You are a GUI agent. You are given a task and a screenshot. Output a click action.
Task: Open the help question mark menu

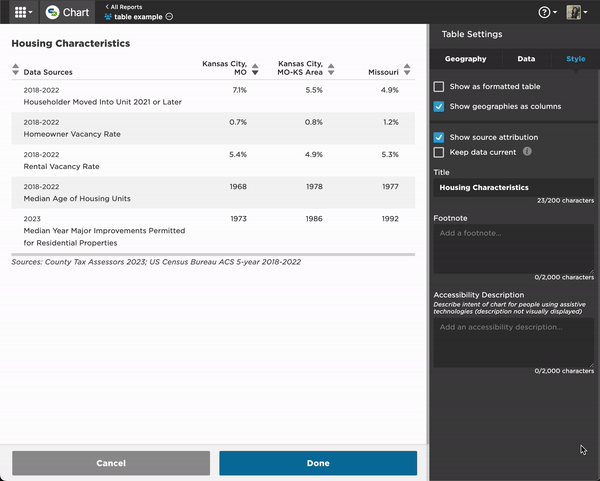coord(547,12)
